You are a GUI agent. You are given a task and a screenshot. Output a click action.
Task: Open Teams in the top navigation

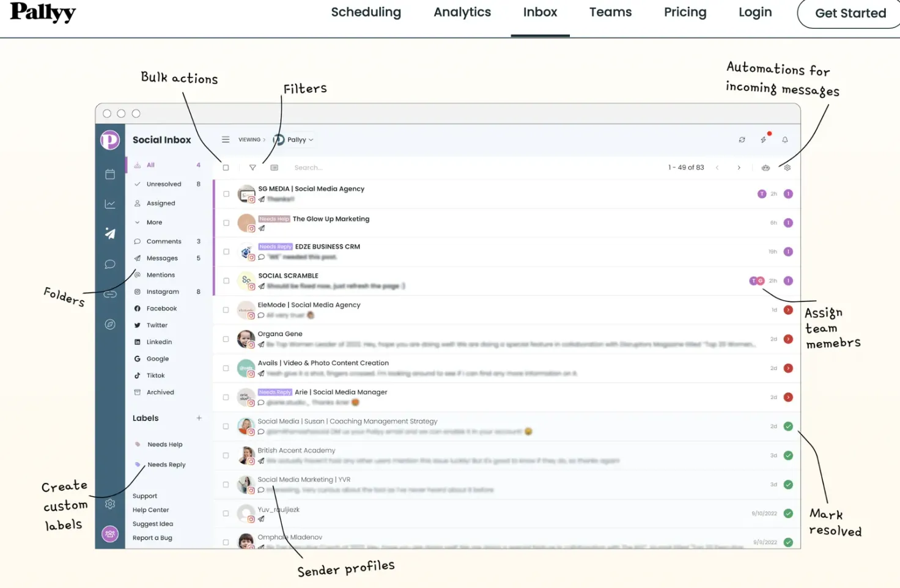pyautogui.click(x=611, y=12)
